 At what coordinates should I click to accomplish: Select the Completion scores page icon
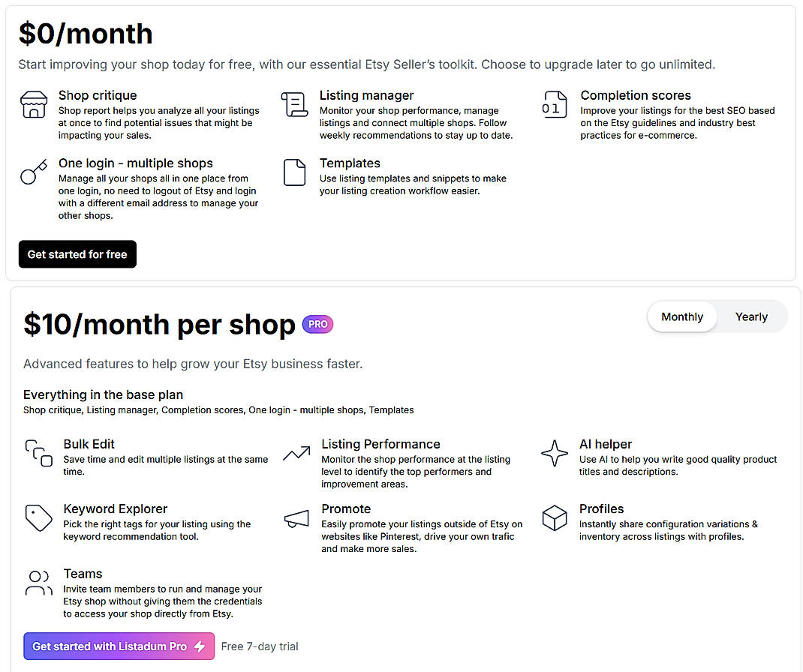coord(555,105)
